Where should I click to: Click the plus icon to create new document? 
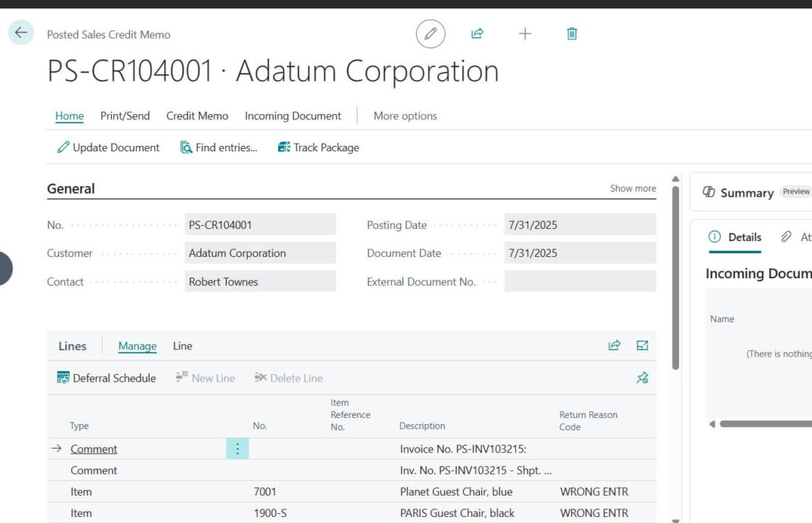tap(525, 33)
